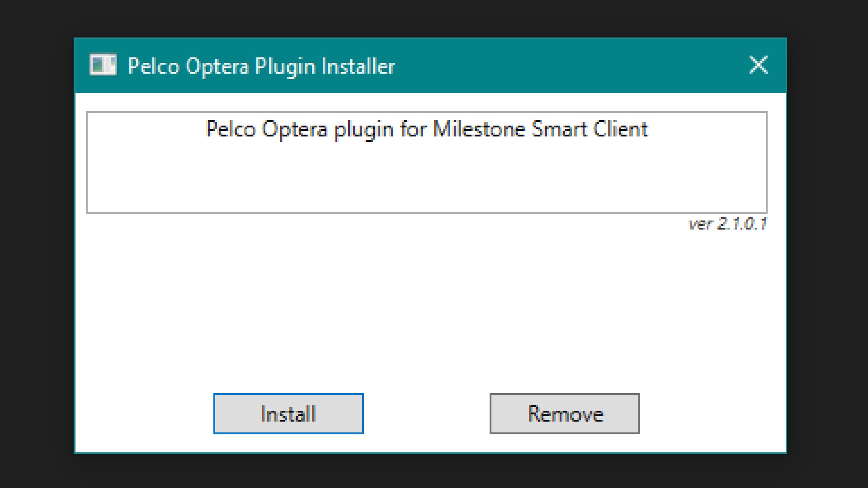Viewport: 868px width, 488px height.
Task: Choose Install to add the Milestone plugin
Action: pyautogui.click(x=288, y=413)
